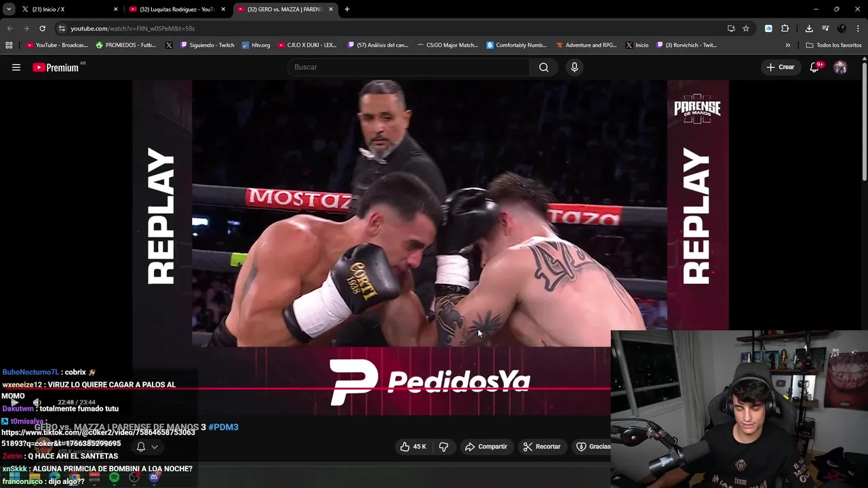868x488 pixels.
Task: Open the YouTube account avatar menu
Action: [x=840, y=67]
